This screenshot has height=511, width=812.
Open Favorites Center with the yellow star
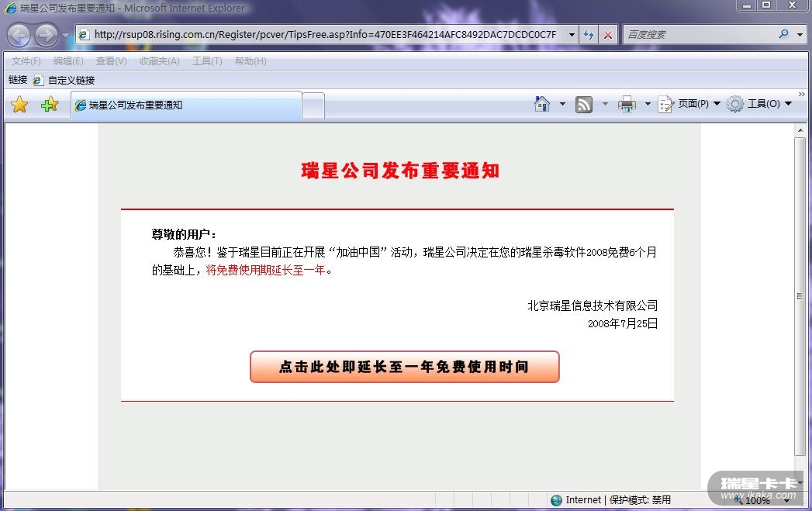click(19, 105)
